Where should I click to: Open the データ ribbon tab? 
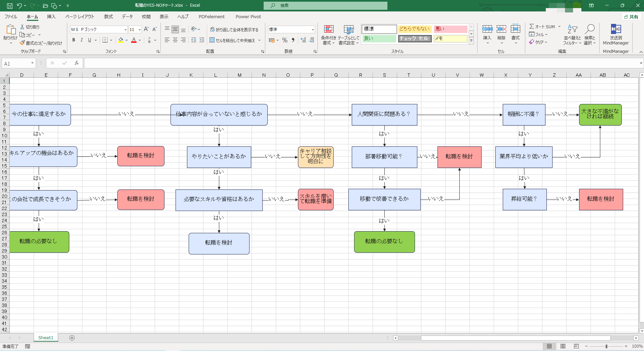[127, 16]
